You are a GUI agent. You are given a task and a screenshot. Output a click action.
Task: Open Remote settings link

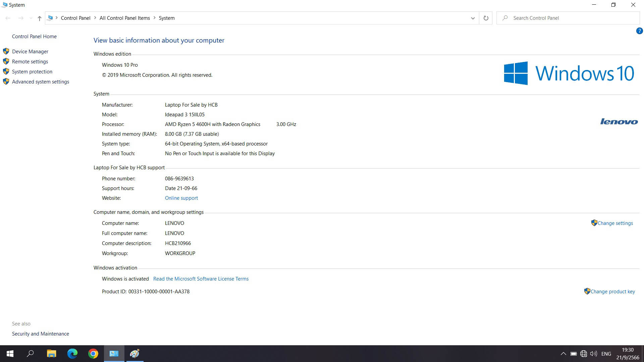pos(30,62)
